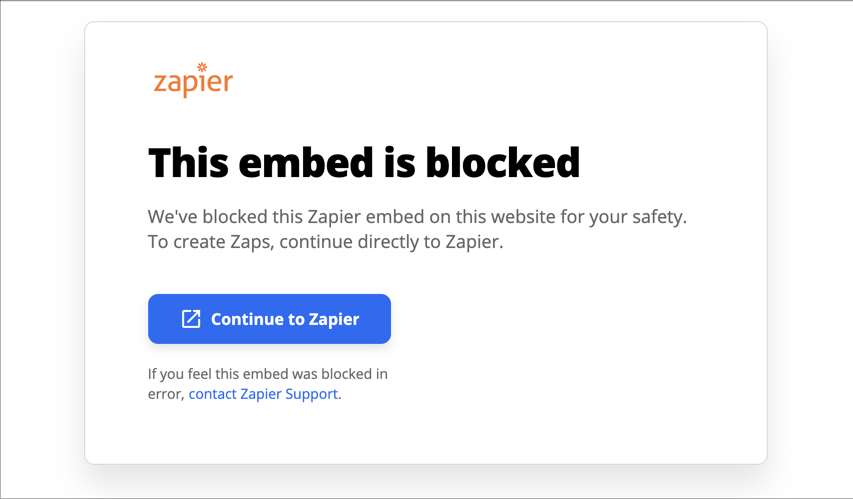This screenshot has width=853, height=499.
Task: Click the word "Zapier" on the blue button
Action: [x=334, y=320]
